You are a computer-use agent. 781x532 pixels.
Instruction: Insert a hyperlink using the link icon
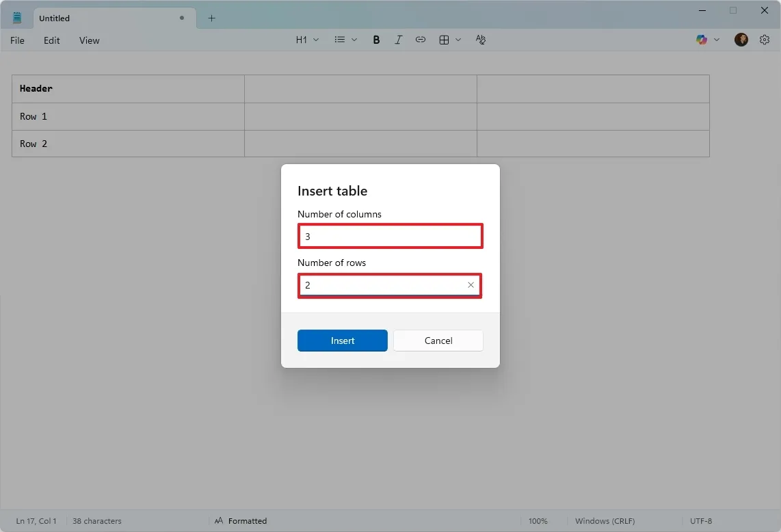coord(421,40)
